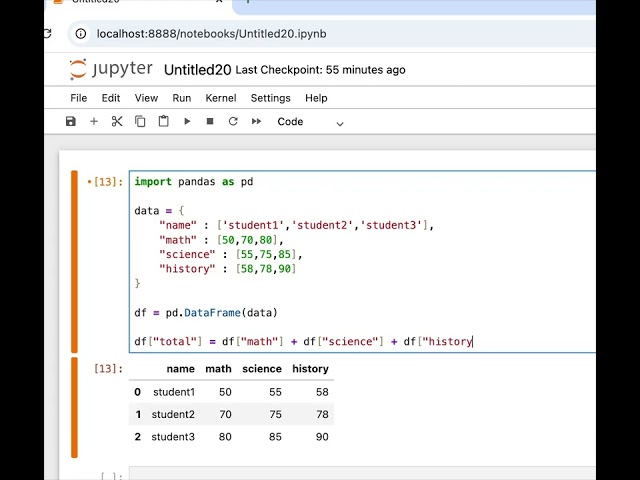Image resolution: width=640 pixels, height=480 pixels.
Task: Click row index 2 in output table
Action: 138,437
